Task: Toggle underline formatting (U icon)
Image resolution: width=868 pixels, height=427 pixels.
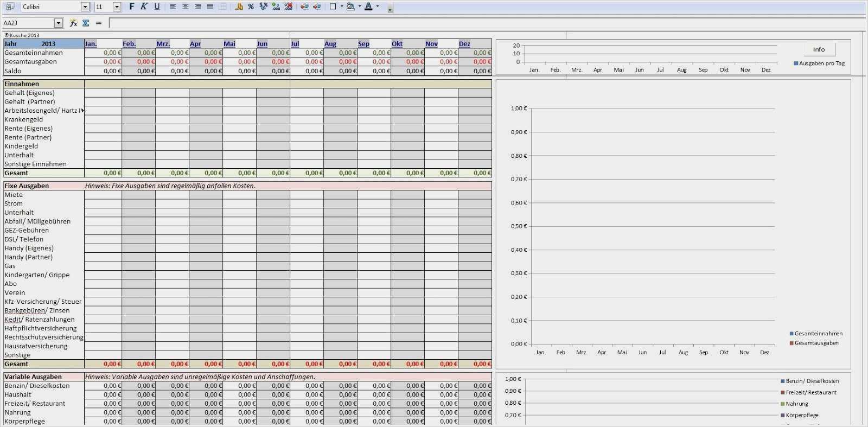Action: pos(157,7)
